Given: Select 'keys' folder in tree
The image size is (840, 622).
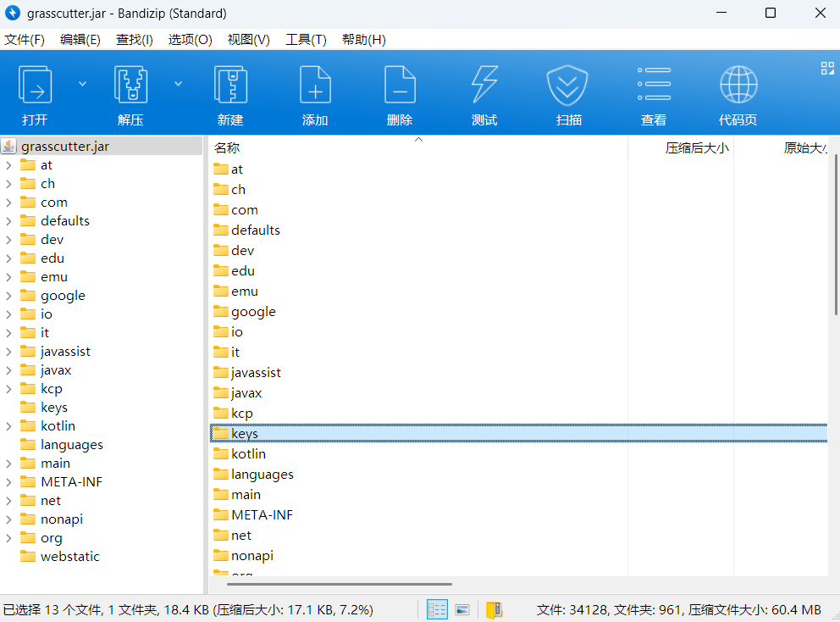Looking at the screenshot, I should click(x=44, y=408).
